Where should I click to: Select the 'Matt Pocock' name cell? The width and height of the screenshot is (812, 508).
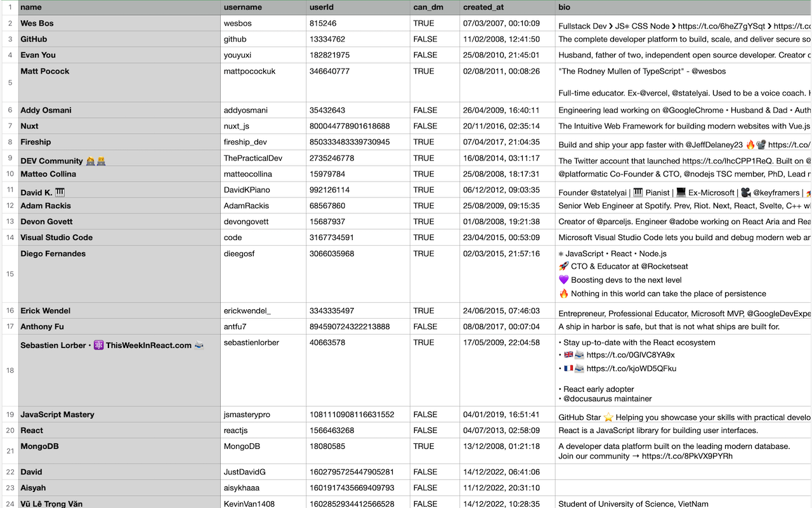119,83
